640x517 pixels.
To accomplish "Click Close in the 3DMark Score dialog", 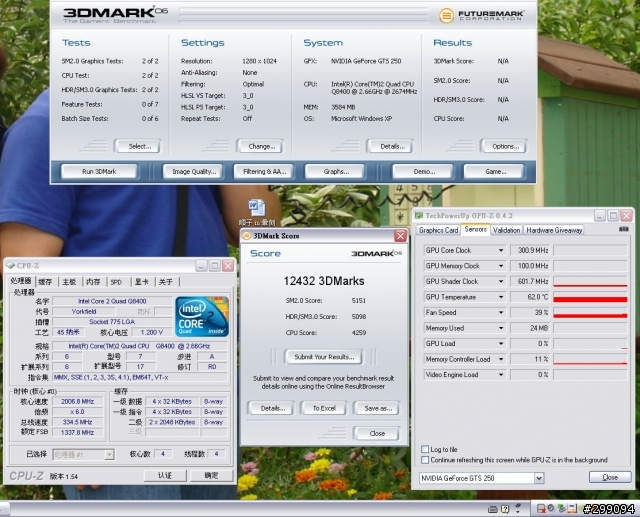I will pyautogui.click(x=377, y=433).
